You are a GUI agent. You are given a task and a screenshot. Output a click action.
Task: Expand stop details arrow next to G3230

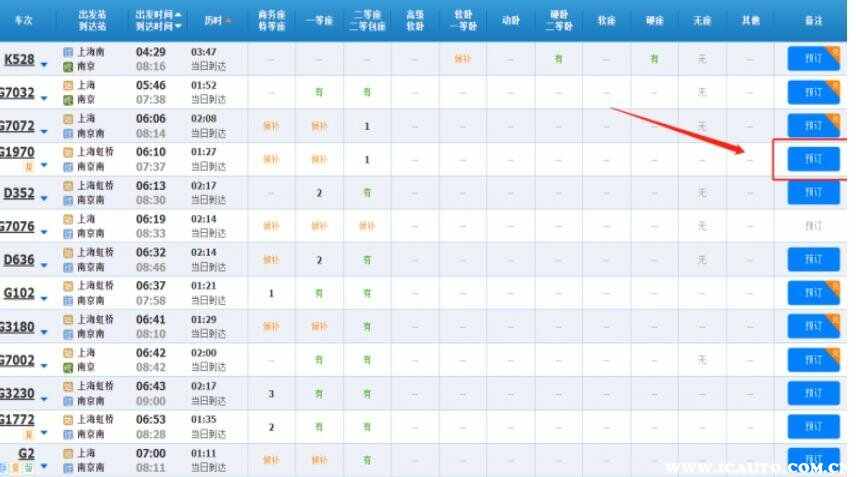(x=44, y=400)
